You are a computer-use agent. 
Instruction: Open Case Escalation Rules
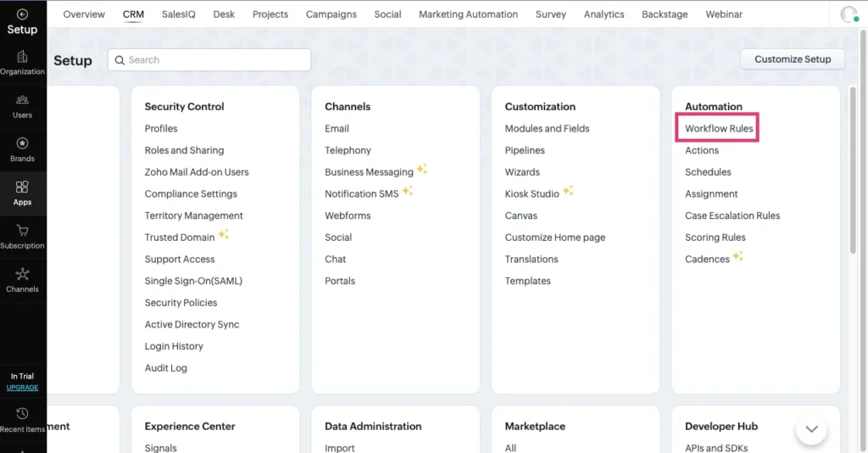732,215
